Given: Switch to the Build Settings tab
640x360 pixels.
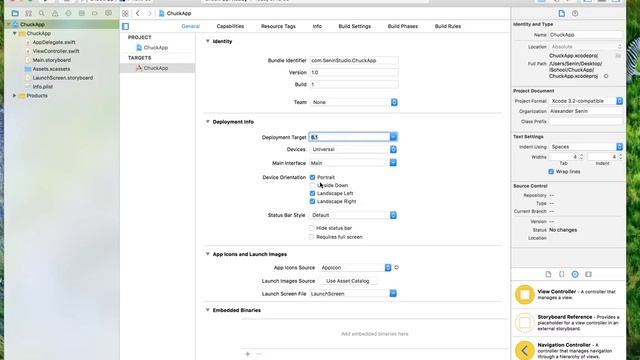Looking at the screenshot, I should [x=355, y=26].
